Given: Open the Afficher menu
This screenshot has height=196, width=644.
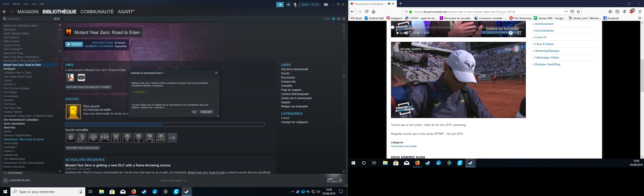Looking at the screenshot, I should pos(17,4).
